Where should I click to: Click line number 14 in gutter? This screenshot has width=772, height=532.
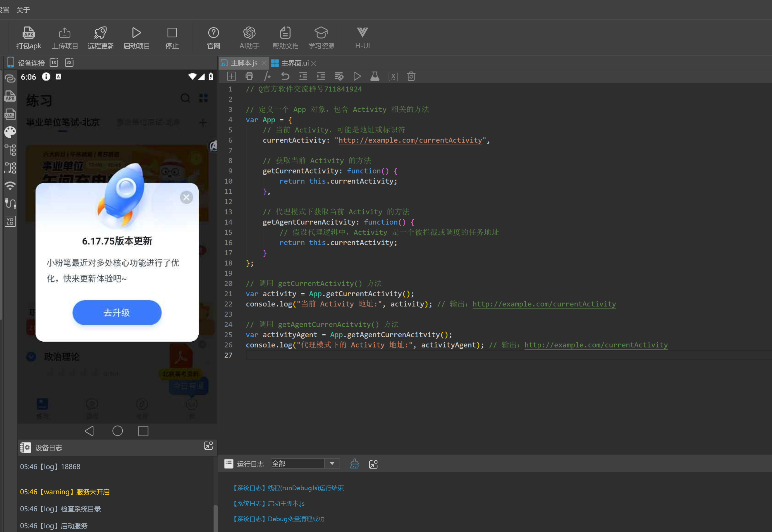click(228, 222)
